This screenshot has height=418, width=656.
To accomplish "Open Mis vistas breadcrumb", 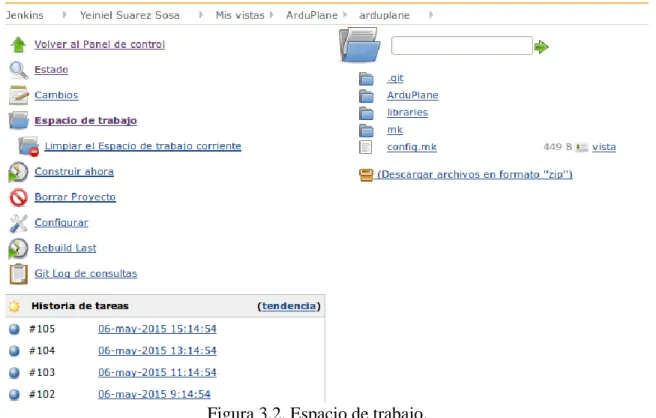I will [240, 15].
